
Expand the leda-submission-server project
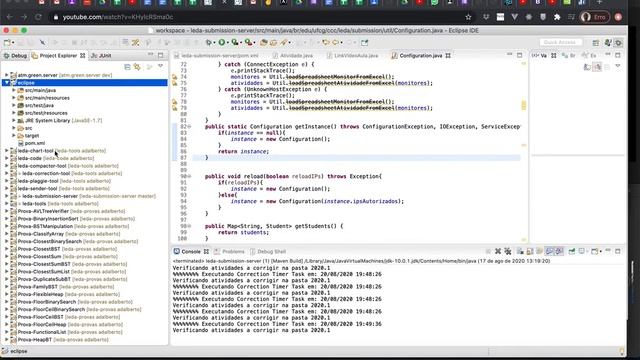7,196
